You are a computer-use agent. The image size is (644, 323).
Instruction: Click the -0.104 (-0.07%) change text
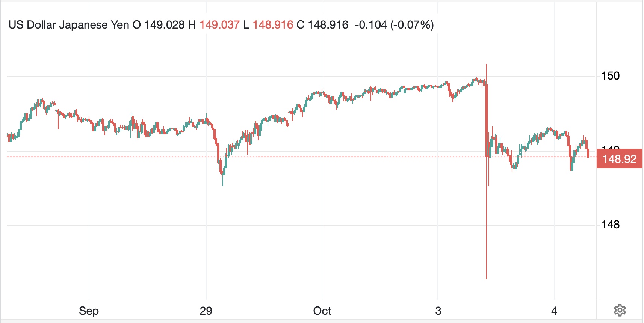pos(394,25)
